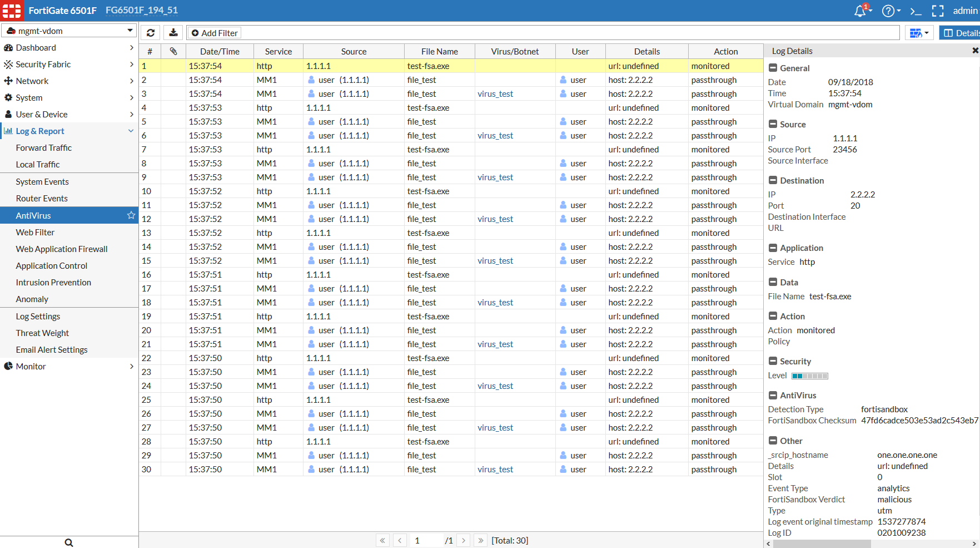Open Threat Weight page
980x548 pixels.
tap(42, 333)
